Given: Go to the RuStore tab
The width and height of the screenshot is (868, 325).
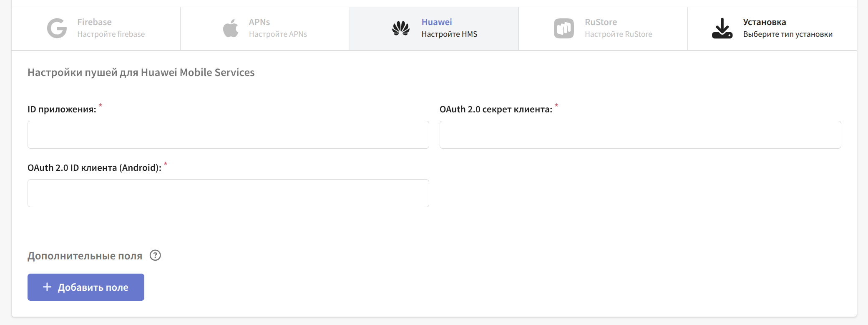Looking at the screenshot, I should point(601,22).
